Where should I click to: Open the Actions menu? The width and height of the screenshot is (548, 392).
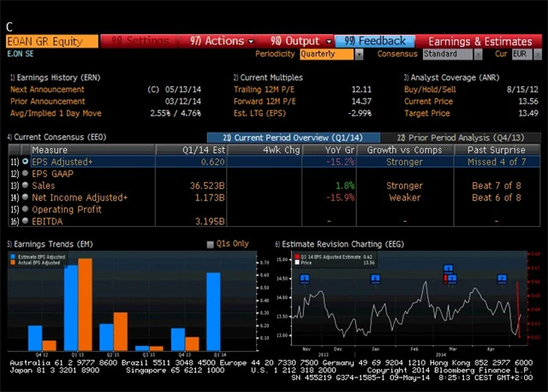coord(217,40)
